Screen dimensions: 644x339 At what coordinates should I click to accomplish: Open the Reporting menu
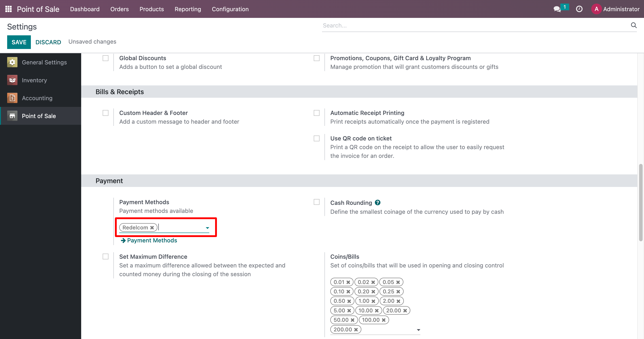188,9
